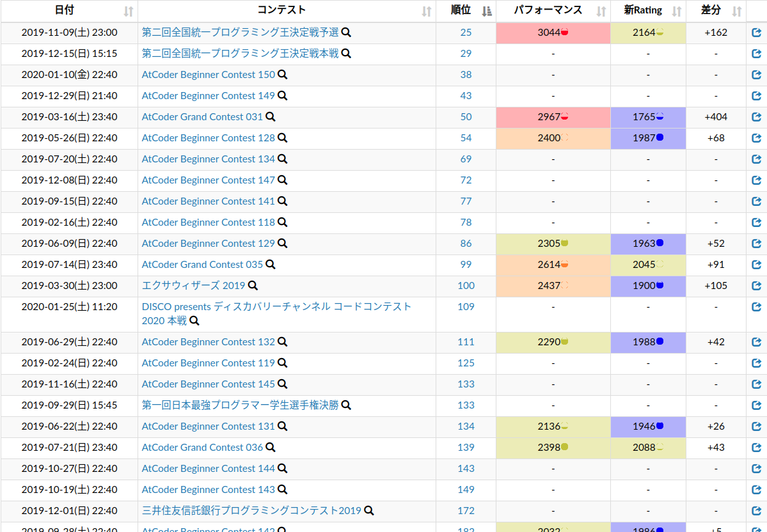
Task: Click the share icon in the Grand Contest 031 row
Action: click(x=756, y=117)
